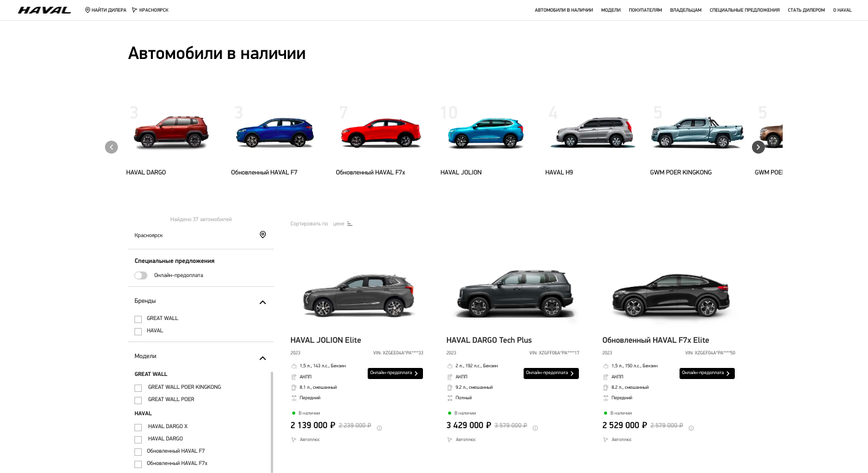Click the price info icon for F7x Elite

(x=691, y=428)
